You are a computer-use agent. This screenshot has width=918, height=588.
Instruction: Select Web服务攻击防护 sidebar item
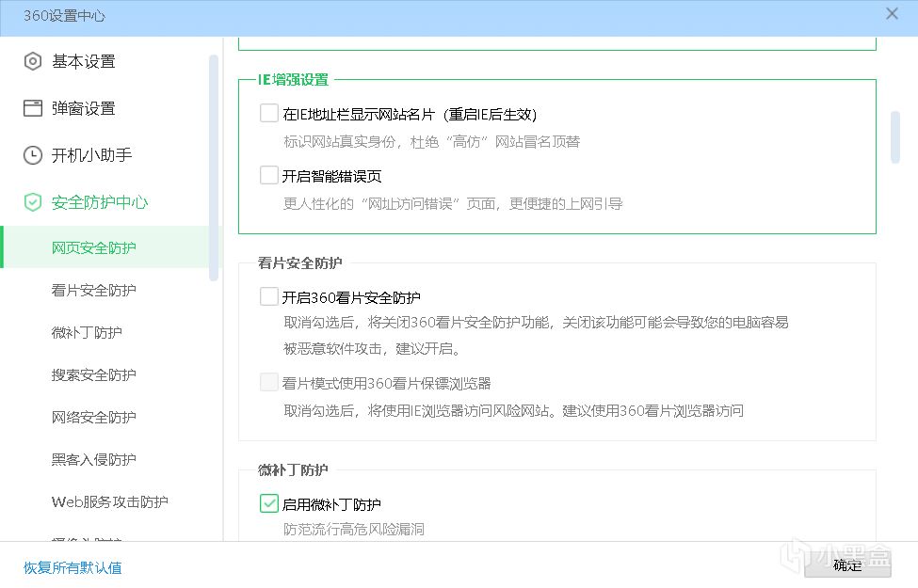109,501
